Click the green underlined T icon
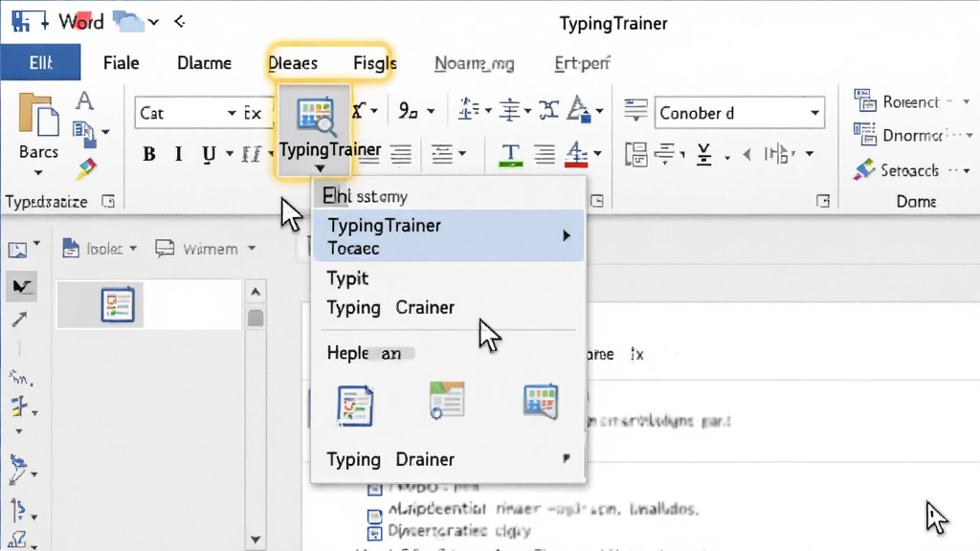980x551 pixels. point(511,154)
